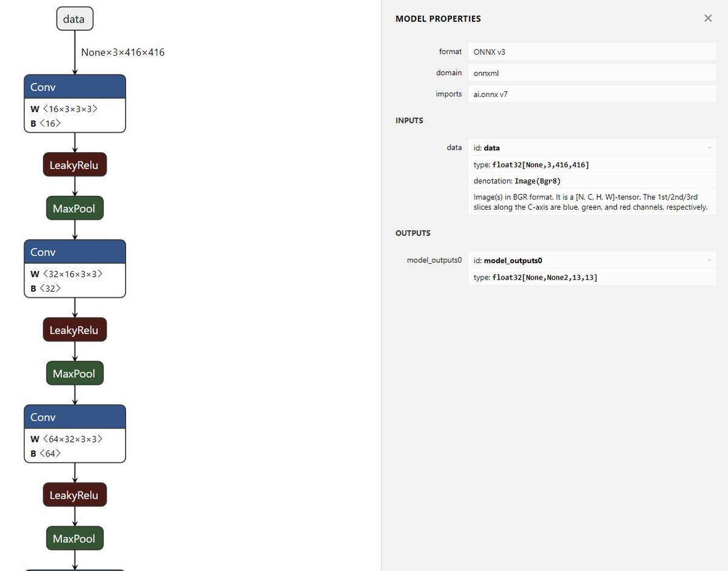Viewport: 728px width, 571px height.
Task: Click the format property label
Action: pyautogui.click(x=451, y=52)
